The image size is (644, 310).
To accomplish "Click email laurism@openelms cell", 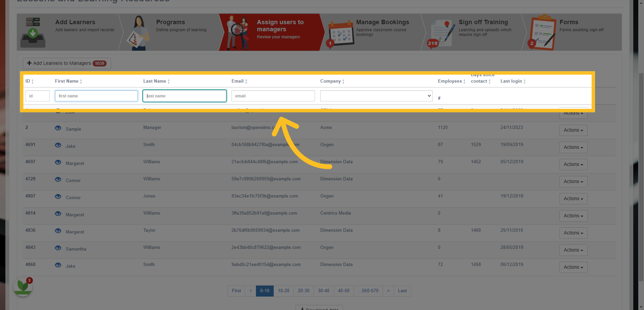I will [256, 128].
